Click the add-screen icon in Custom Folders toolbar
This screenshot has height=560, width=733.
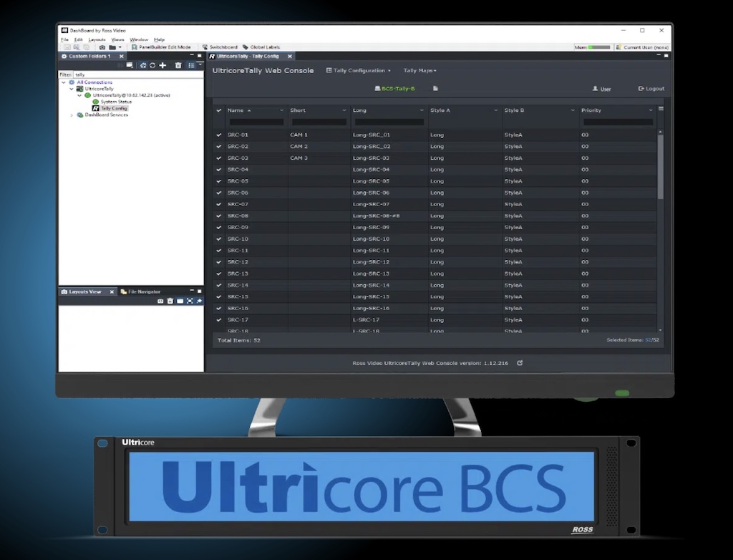coord(130,65)
